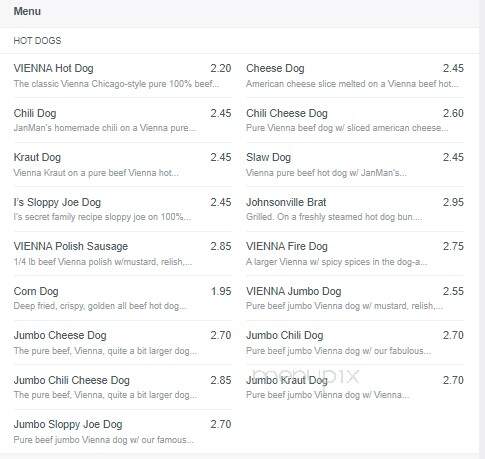Screen dimensions: 485x459
Task: Select the HOT DOGS section heading
Action: pos(37,41)
